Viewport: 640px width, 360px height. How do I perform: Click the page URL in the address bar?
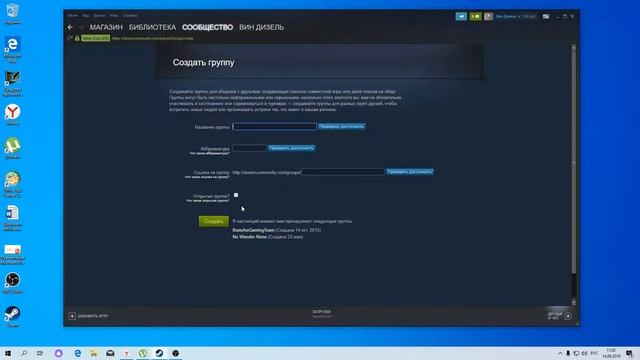pyautogui.click(x=153, y=38)
